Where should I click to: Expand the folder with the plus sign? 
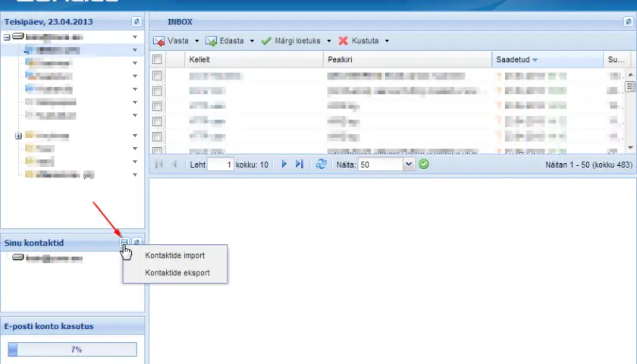pos(18,136)
